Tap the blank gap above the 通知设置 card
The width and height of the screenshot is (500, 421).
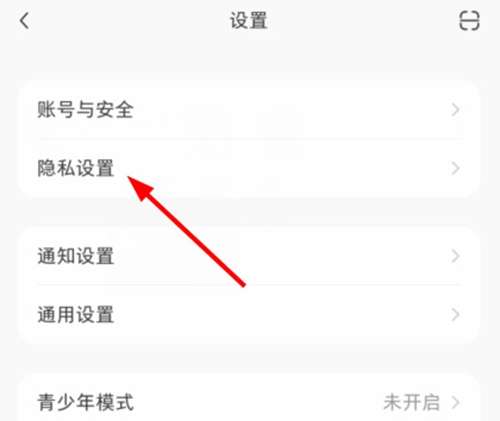249,212
